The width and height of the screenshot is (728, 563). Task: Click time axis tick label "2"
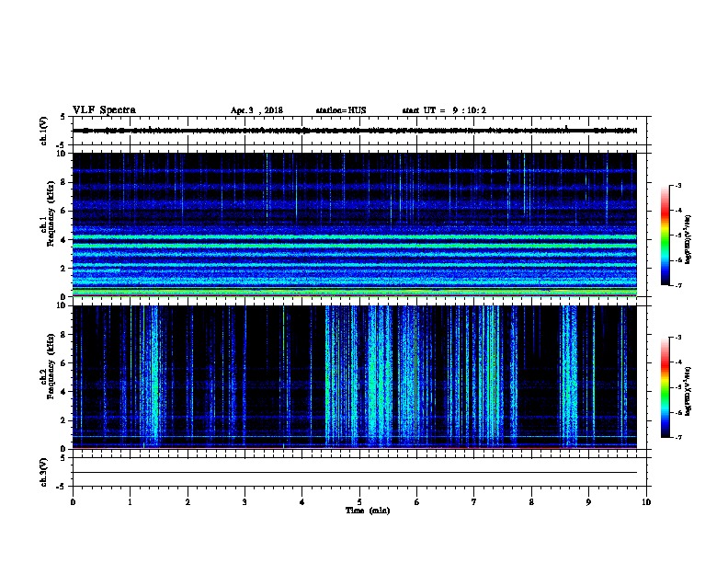[188, 501]
